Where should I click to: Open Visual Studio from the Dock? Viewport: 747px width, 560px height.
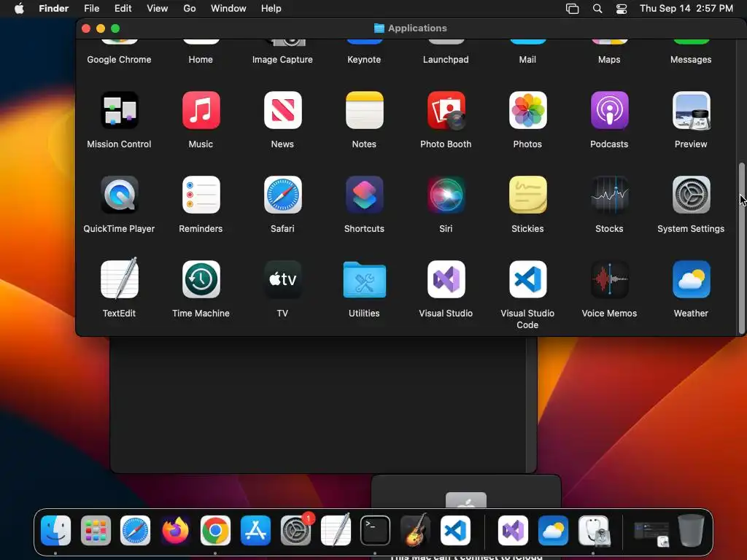pos(513,531)
